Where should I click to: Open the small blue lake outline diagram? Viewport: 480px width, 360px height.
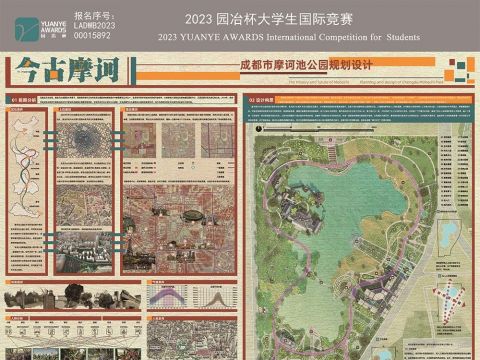pyautogui.click(x=449, y=238)
